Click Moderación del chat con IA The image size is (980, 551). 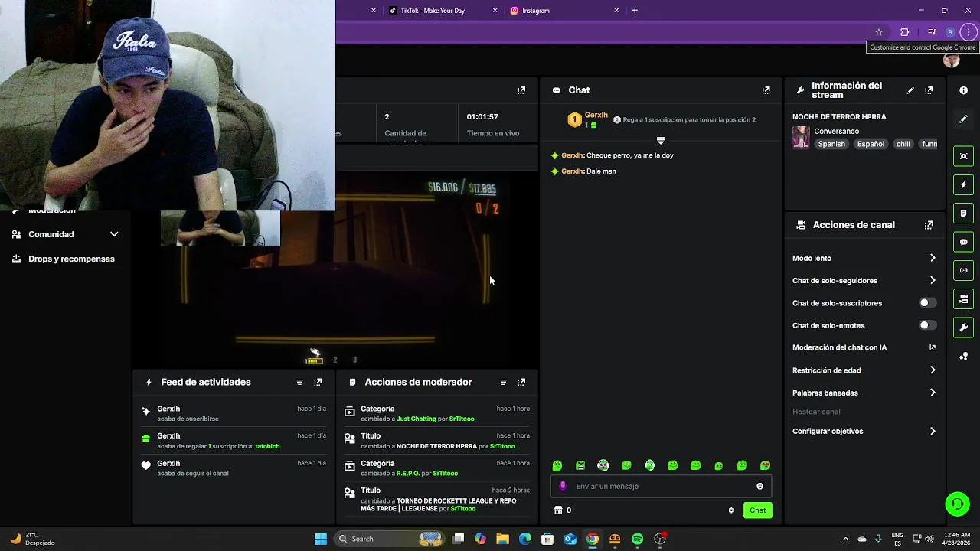(839, 347)
